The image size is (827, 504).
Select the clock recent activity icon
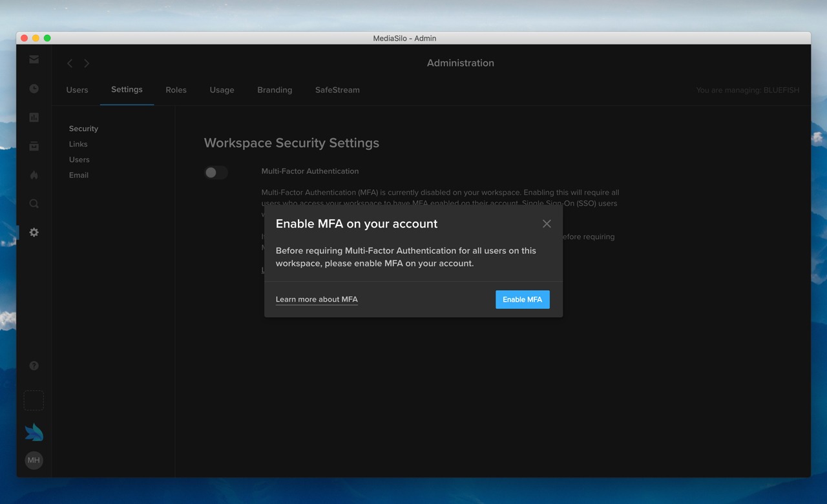pyautogui.click(x=34, y=88)
